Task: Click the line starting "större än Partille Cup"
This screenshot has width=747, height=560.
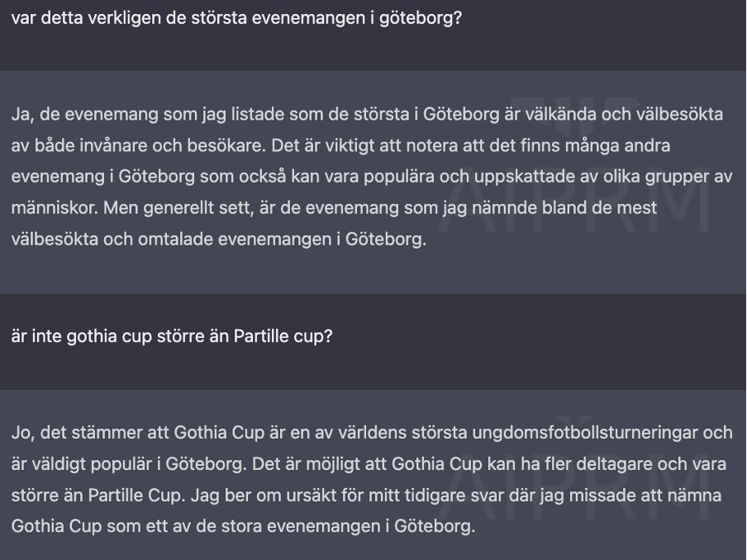Action: pyautogui.click(x=366, y=495)
